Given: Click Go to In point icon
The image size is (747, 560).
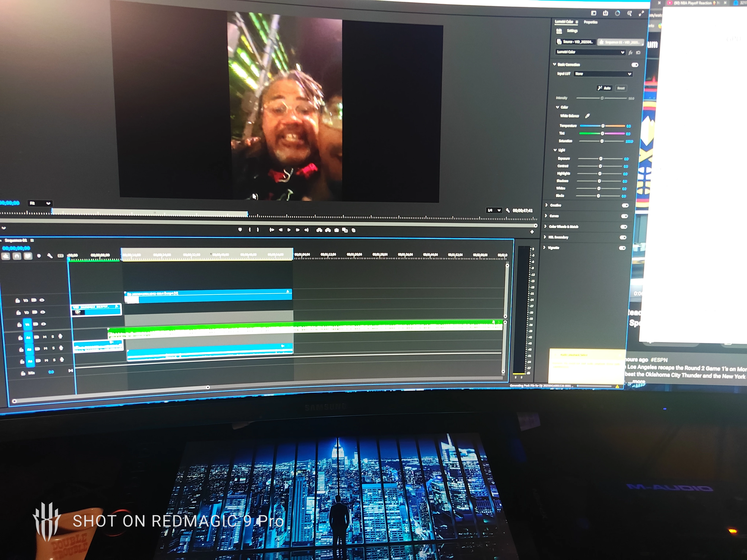Looking at the screenshot, I should pos(272,230).
